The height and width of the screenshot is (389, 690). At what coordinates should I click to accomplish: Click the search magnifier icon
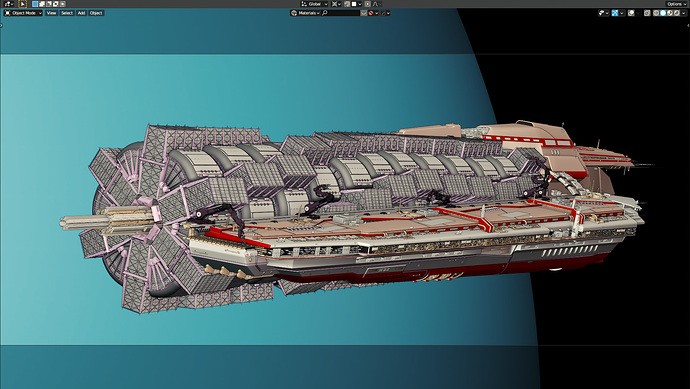click(x=325, y=13)
